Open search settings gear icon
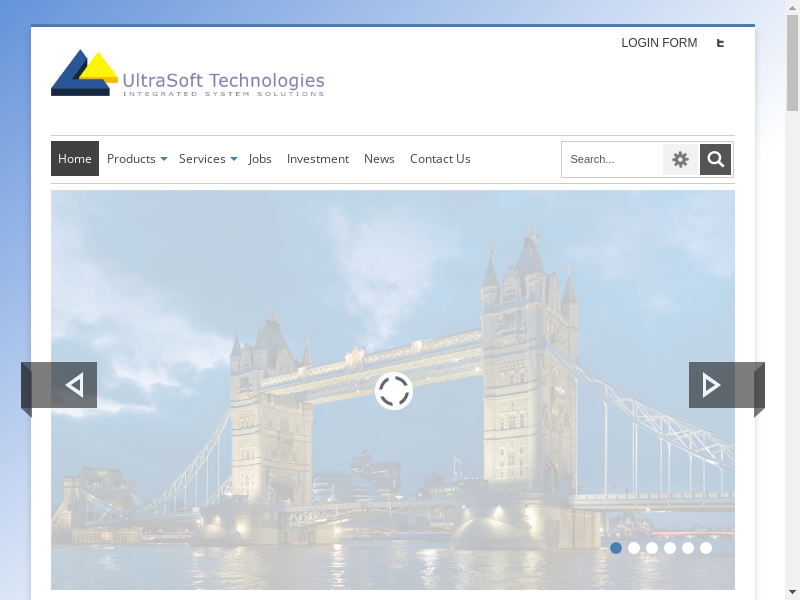 (680, 159)
